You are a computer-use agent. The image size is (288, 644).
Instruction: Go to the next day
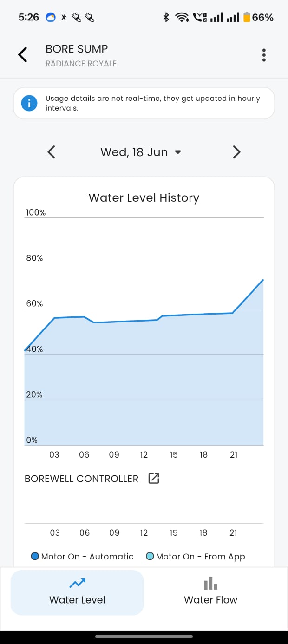pos(236,152)
